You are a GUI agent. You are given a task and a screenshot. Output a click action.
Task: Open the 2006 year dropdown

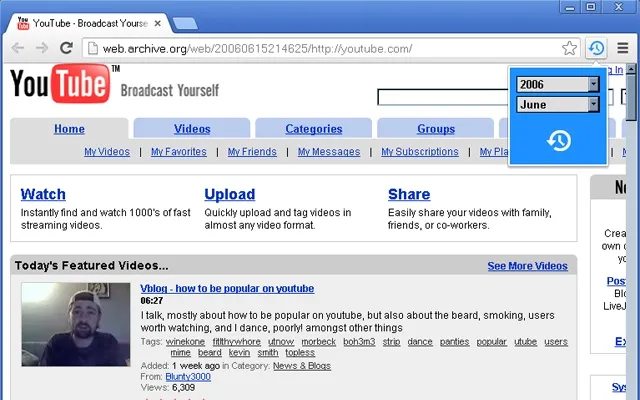(558, 84)
